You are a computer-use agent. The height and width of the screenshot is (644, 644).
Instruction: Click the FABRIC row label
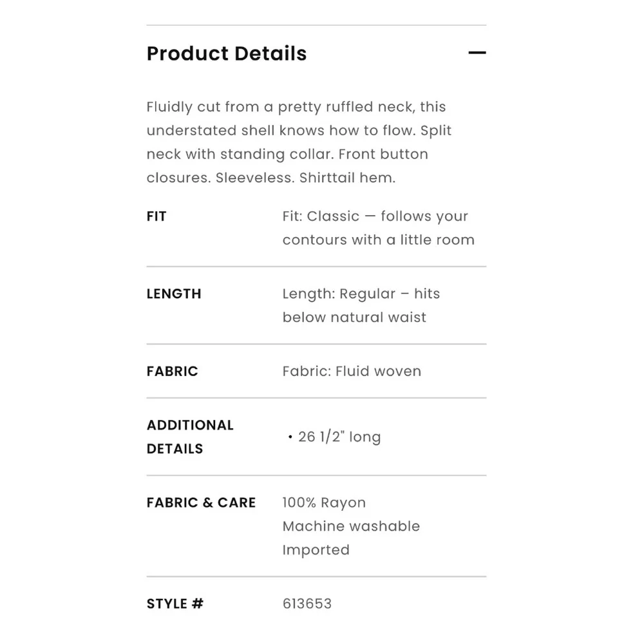click(x=172, y=371)
